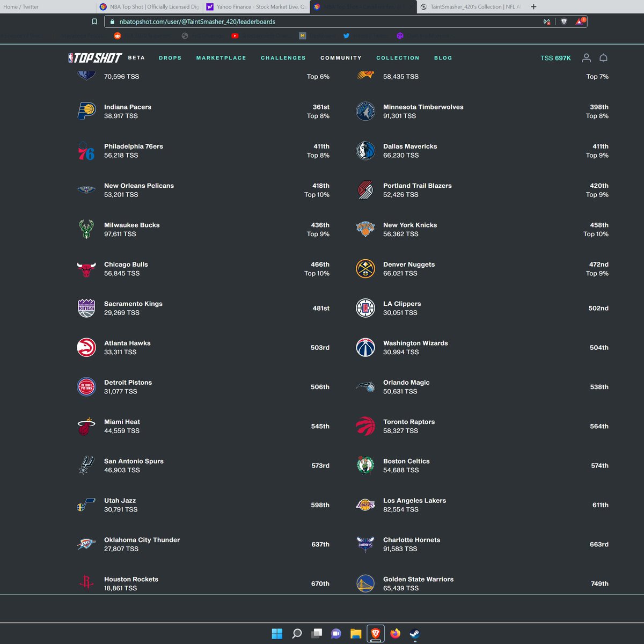Open the Collection menu item
Image resolution: width=644 pixels, height=644 pixels.
(x=398, y=58)
